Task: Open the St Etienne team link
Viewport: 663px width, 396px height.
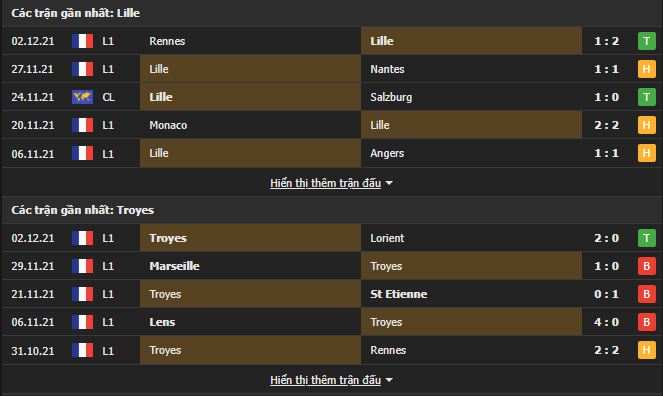Action: coord(399,294)
